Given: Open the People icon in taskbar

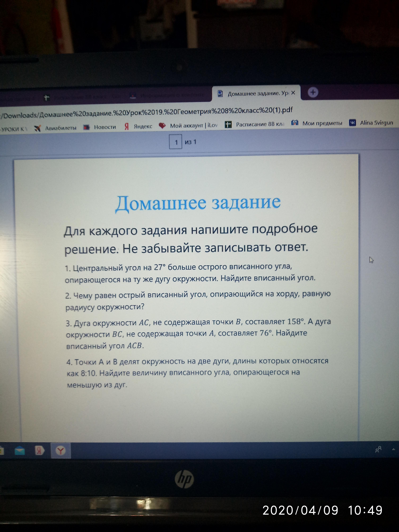Looking at the screenshot, I should tap(378, 449).
